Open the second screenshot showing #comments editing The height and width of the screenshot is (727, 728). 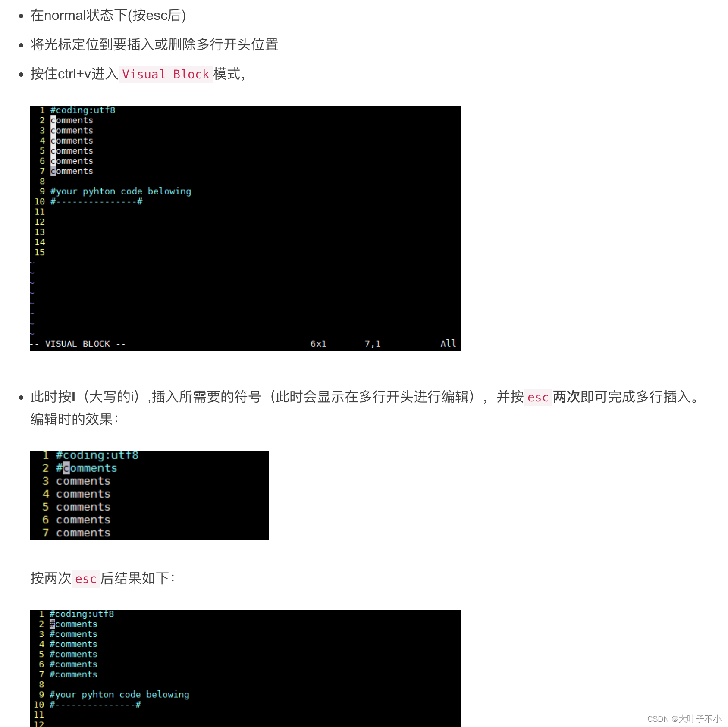tap(149, 495)
